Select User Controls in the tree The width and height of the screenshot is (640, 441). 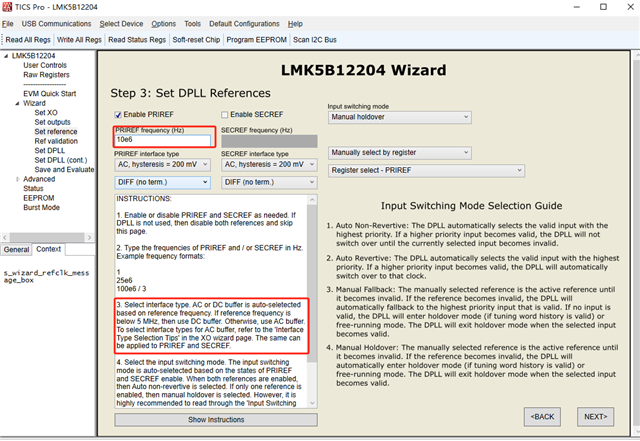point(45,65)
